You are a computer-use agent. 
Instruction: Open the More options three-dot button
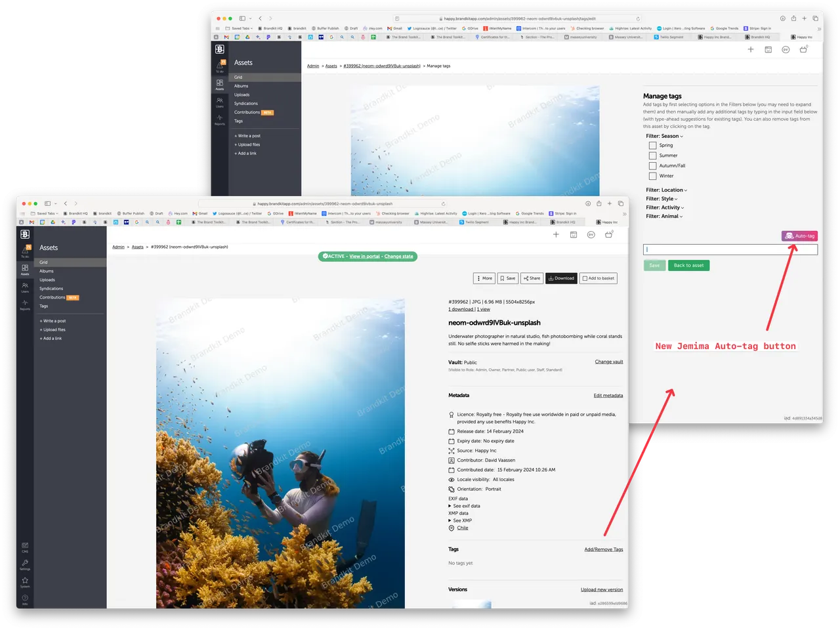coord(484,278)
